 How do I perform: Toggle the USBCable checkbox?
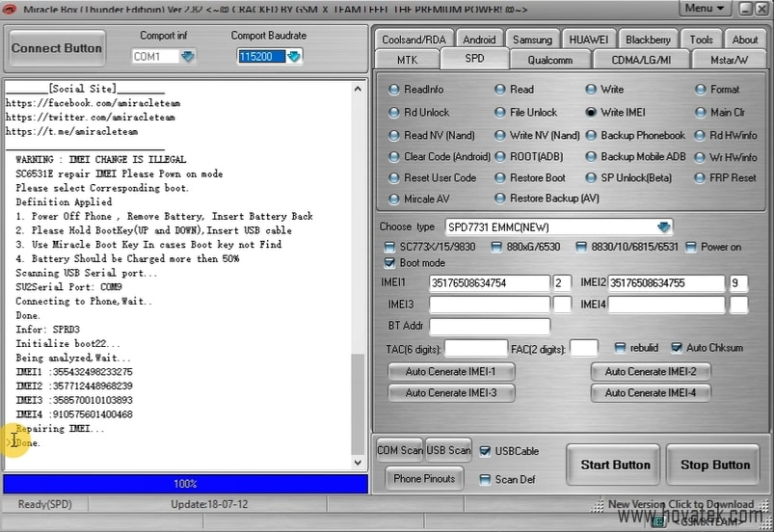(485, 451)
